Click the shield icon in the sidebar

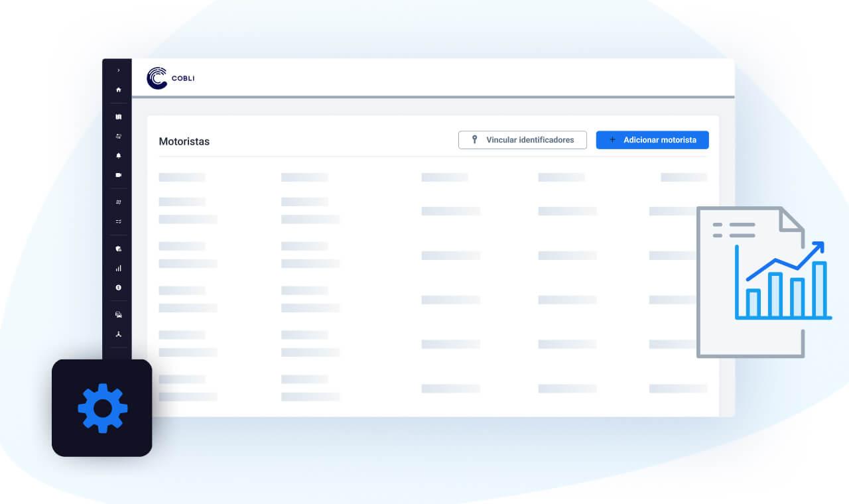pos(119,249)
